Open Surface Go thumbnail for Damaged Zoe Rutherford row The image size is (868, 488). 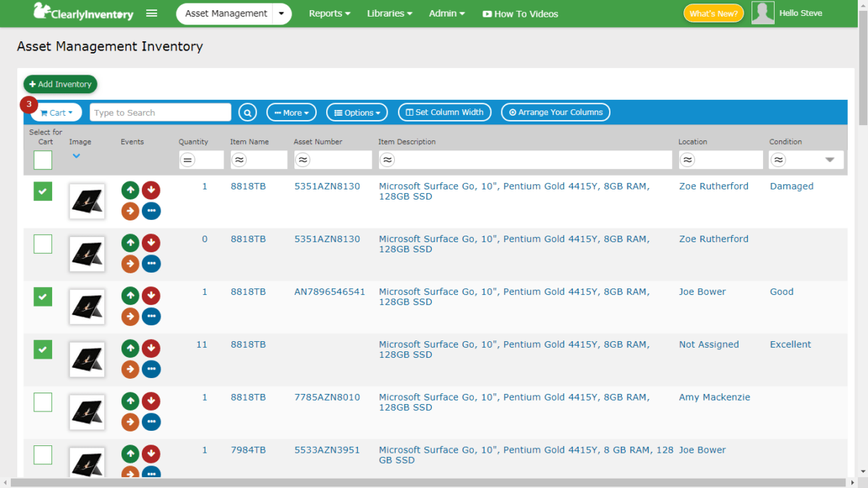(87, 201)
